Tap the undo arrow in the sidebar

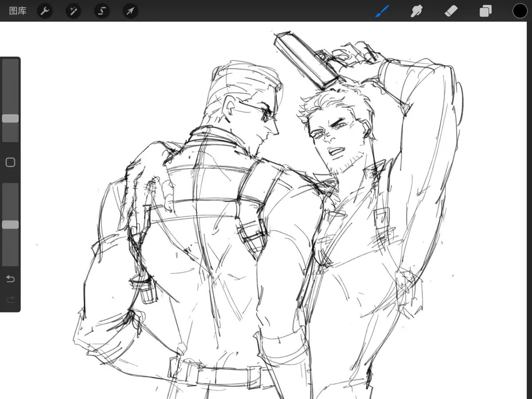tap(10, 278)
